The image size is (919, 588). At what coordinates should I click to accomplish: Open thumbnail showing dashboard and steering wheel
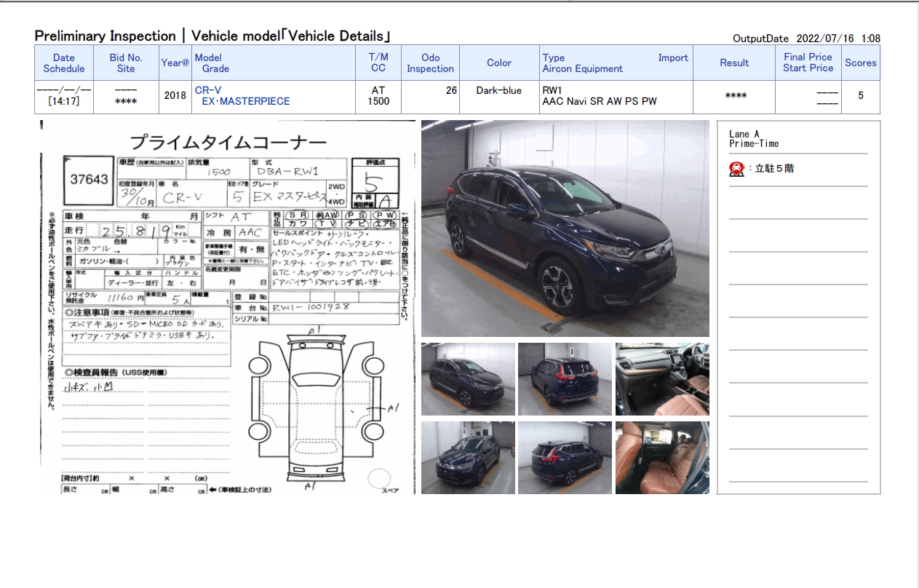(662, 379)
